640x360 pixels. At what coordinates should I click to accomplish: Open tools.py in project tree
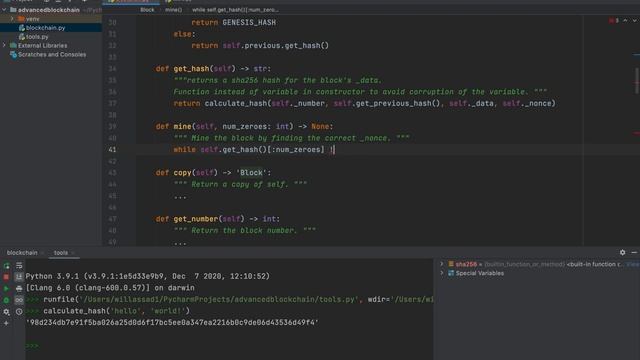37,37
